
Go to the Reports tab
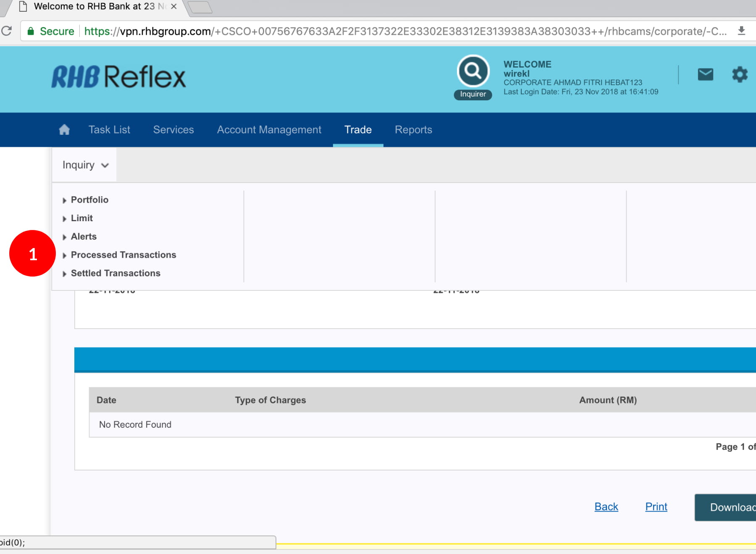[x=413, y=130]
